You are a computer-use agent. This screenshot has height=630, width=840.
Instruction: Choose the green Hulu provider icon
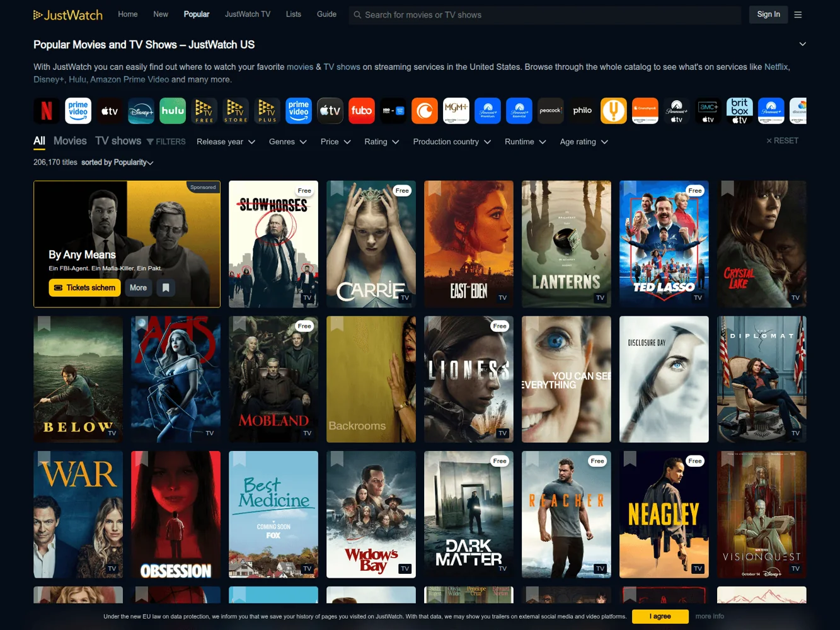[173, 111]
